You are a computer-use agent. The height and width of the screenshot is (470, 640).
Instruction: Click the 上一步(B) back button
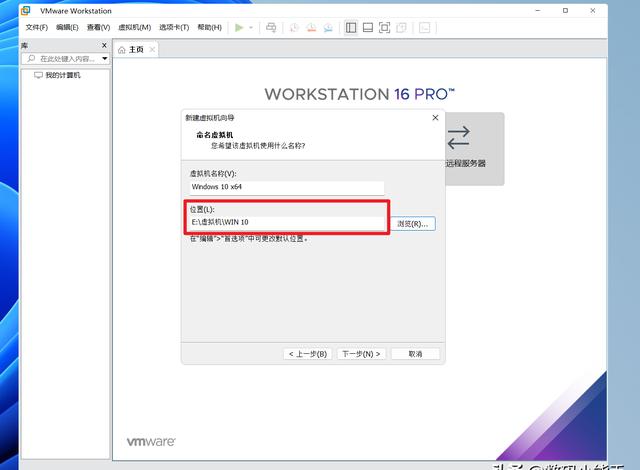click(x=308, y=354)
